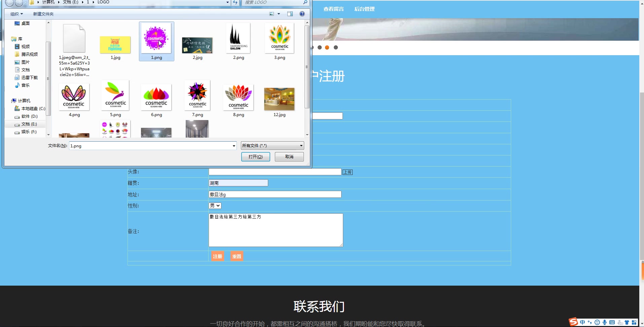This screenshot has height=327, width=644.
Task: Select 图片 library
Action: pyautogui.click(x=22, y=62)
